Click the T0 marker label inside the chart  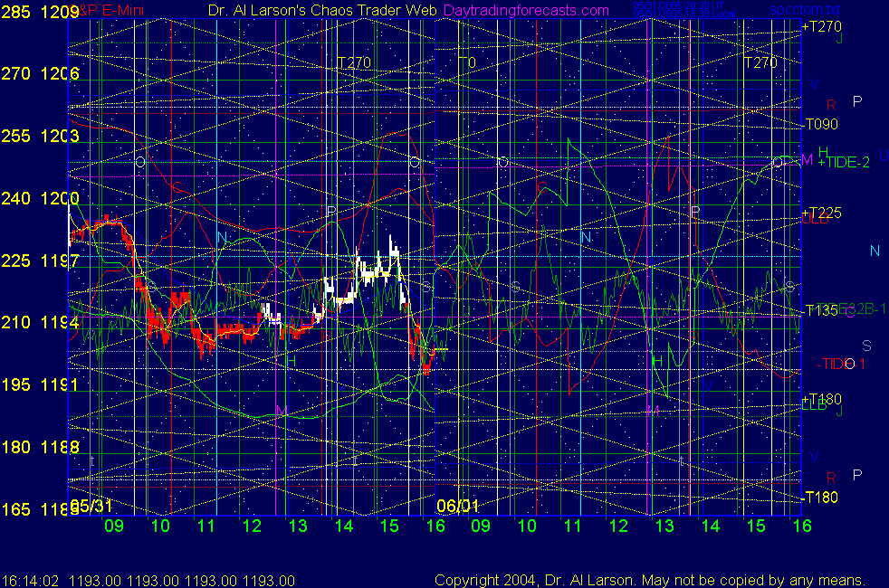(x=467, y=62)
